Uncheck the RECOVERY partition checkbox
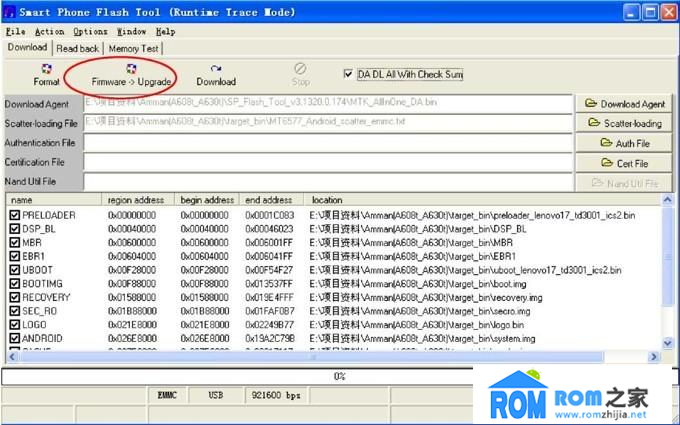Viewport: 680px width, 425px height. pyautogui.click(x=14, y=297)
